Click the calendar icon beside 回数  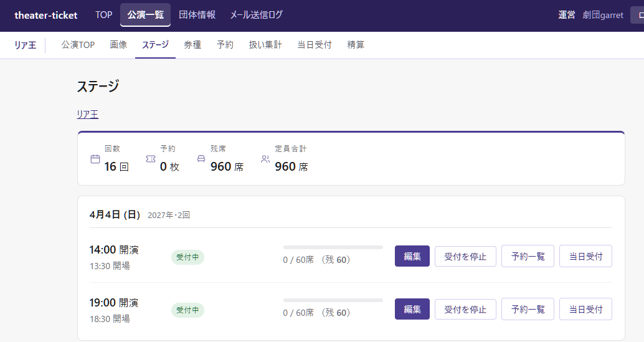(x=95, y=159)
